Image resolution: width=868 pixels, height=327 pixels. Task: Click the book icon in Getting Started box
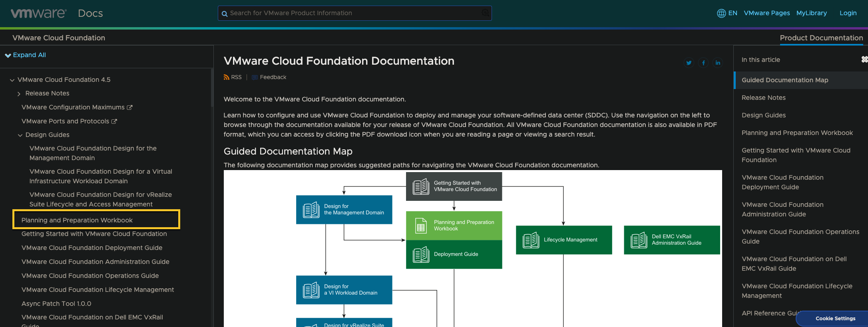pos(421,186)
